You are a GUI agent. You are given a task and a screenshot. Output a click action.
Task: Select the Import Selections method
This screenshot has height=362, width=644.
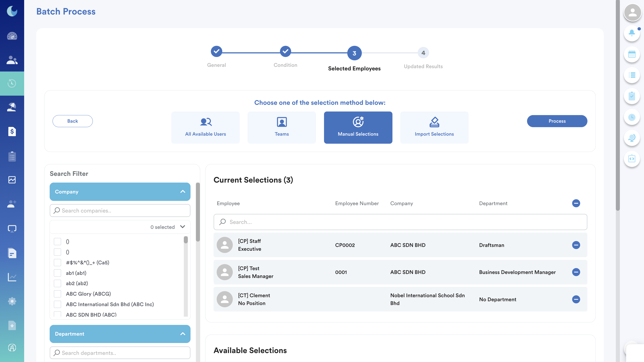[x=434, y=127]
